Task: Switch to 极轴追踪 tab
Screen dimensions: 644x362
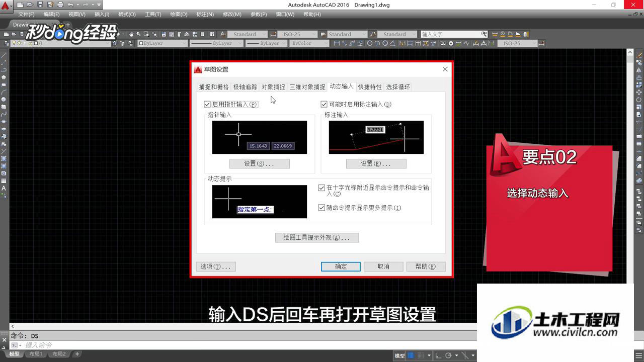Action: (245, 87)
